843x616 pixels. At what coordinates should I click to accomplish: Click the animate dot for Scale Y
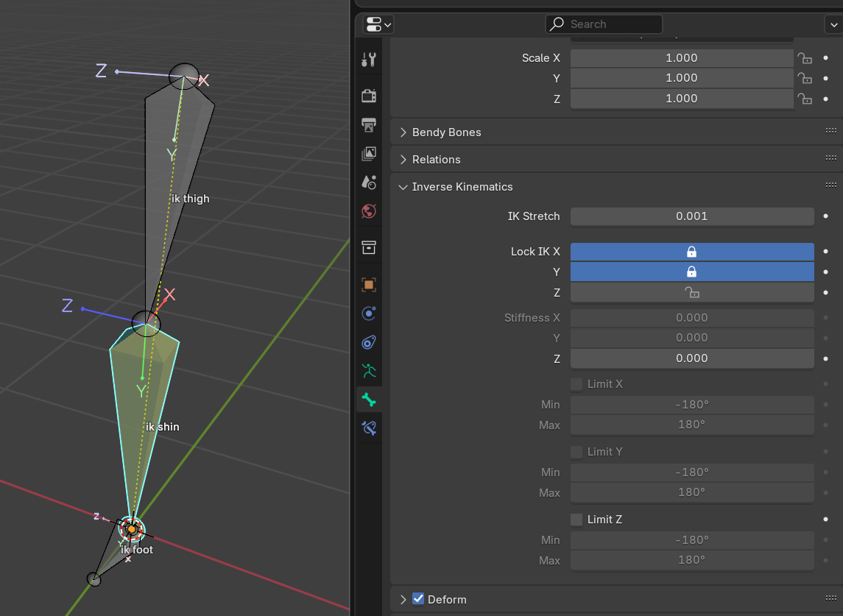pos(826,79)
